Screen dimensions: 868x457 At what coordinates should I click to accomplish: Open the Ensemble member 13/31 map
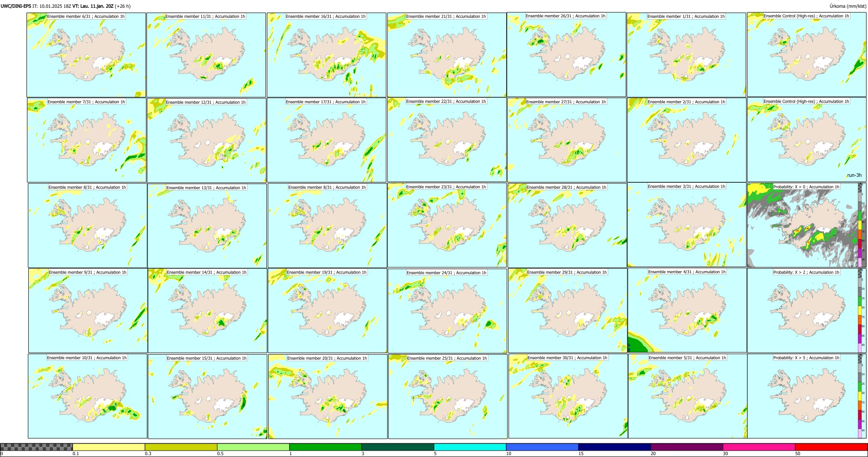[207, 226]
